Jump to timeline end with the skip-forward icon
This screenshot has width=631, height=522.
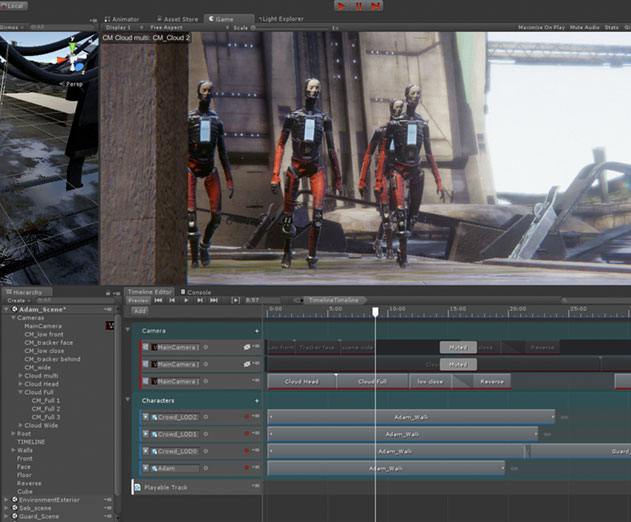[x=214, y=300]
